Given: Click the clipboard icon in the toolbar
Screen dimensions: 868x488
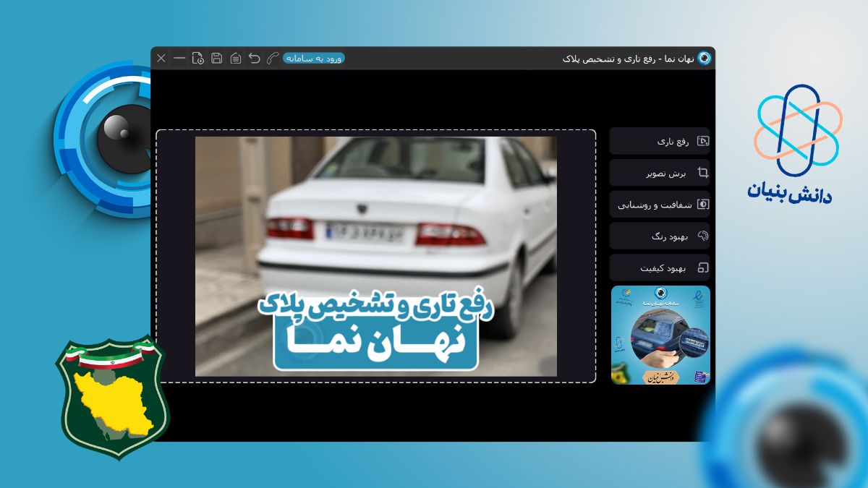Looking at the screenshot, I should [x=235, y=59].
